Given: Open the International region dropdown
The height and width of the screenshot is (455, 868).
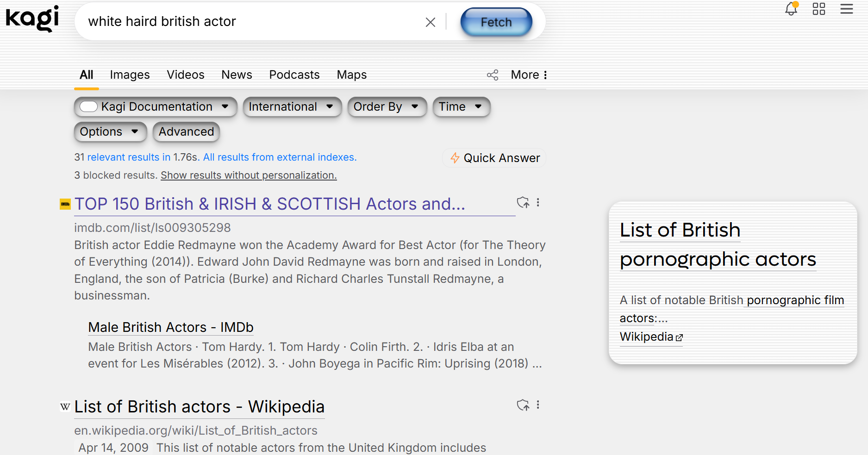Looking at the screenshot, I should coord(292,107).
